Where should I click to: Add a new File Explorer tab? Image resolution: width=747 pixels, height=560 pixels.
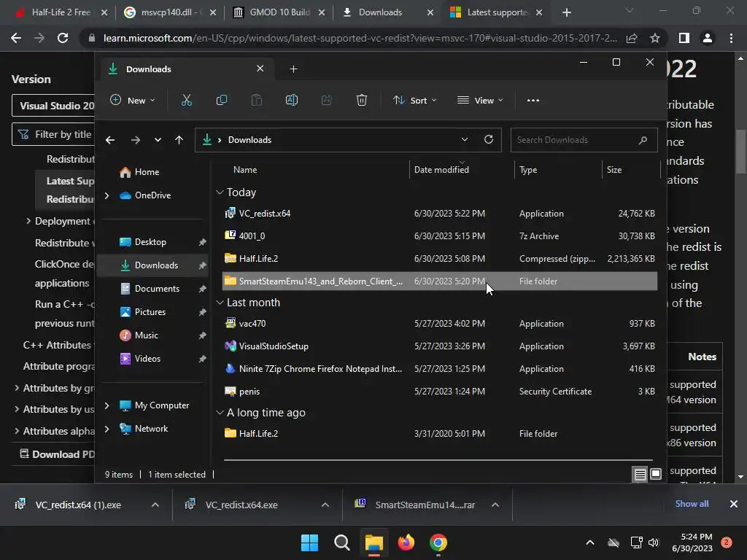click(293, 69)
